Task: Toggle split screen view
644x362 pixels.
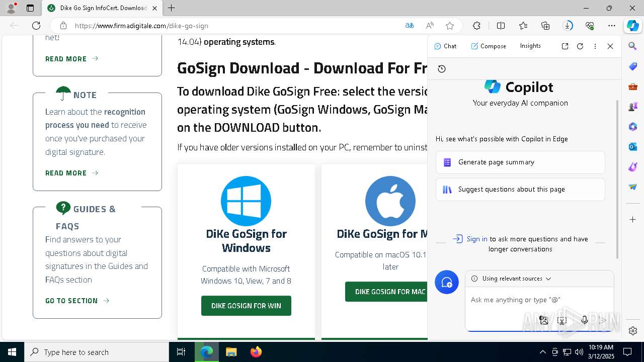Action: tap(501, 26)
